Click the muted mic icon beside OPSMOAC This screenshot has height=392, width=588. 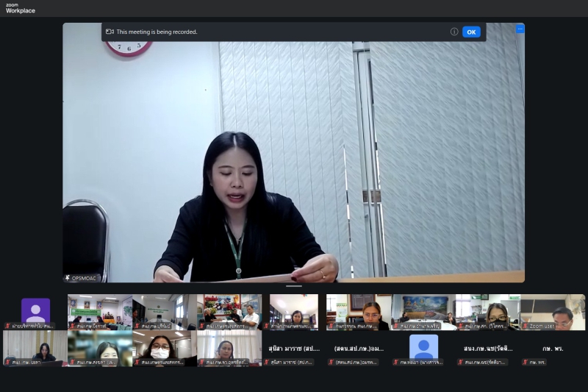coord(66,278)
